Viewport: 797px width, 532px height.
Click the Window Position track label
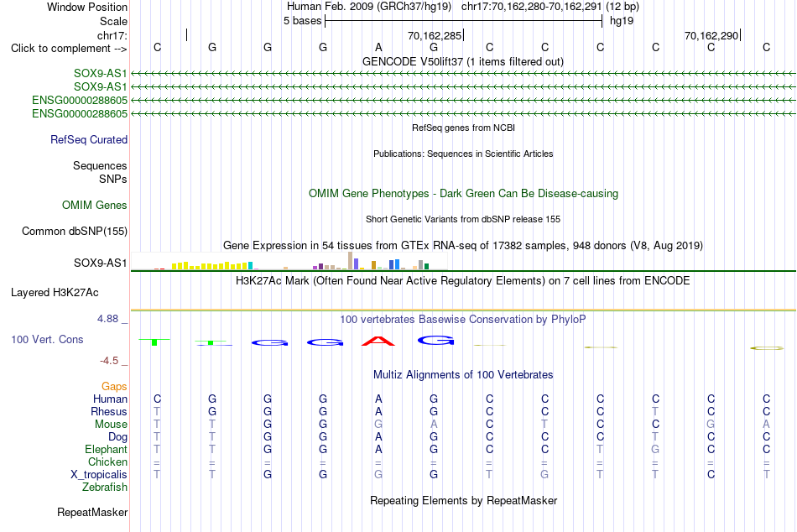[x=87, y=7]
